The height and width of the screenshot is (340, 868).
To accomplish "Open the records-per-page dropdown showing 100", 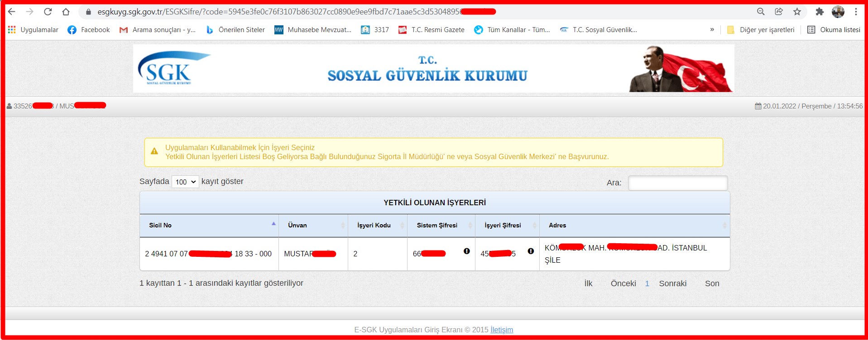I will click(x=185, y=182).
